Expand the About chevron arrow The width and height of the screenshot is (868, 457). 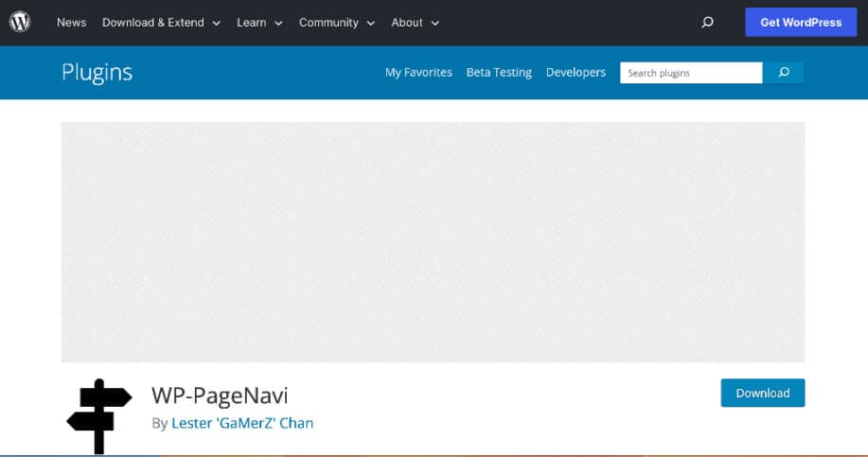pyautogui.click(x=435, y=24)
